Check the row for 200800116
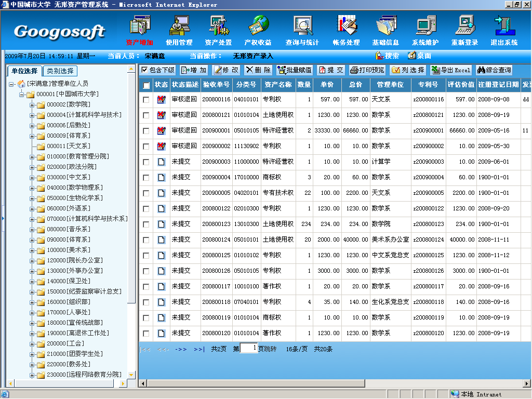This screenshot has width=532, height=399. [x=146, y=99]
